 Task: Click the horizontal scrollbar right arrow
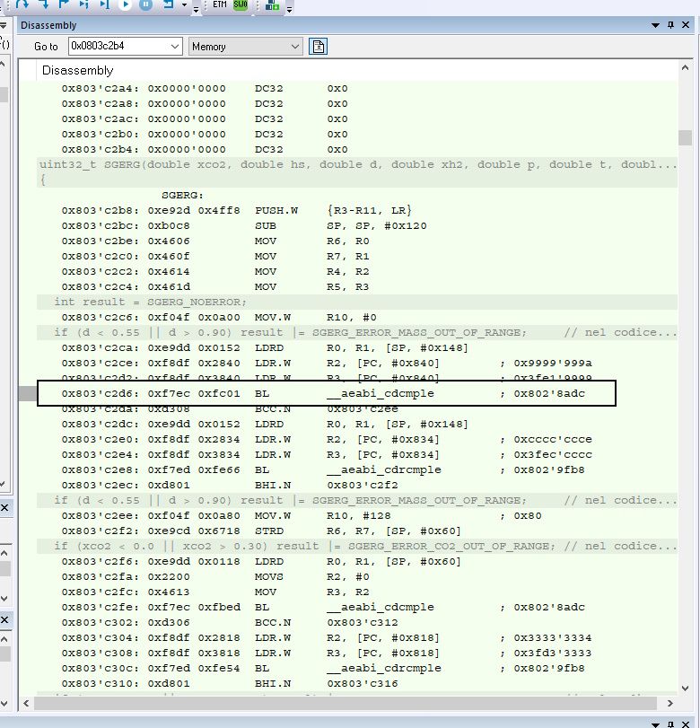point(669,704)
